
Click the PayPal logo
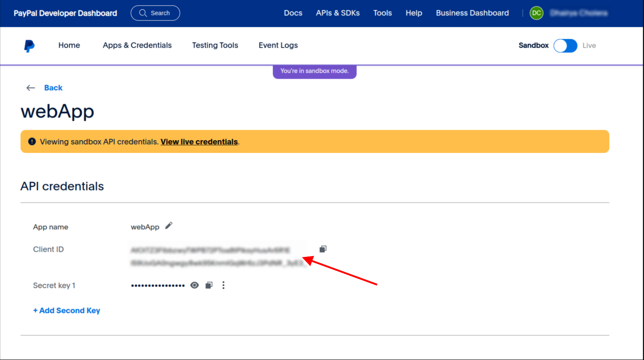click(x=29, y=45)
